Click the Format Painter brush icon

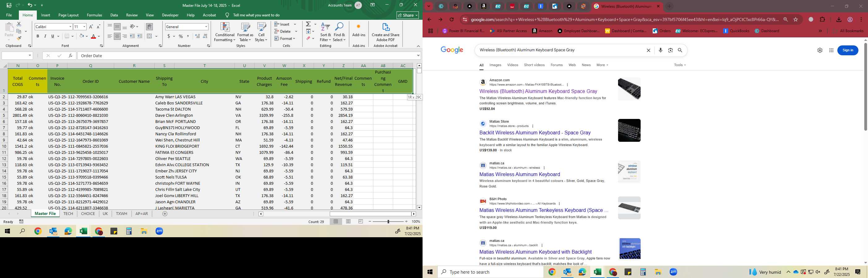pyautogui.click(x=19, y=38)
